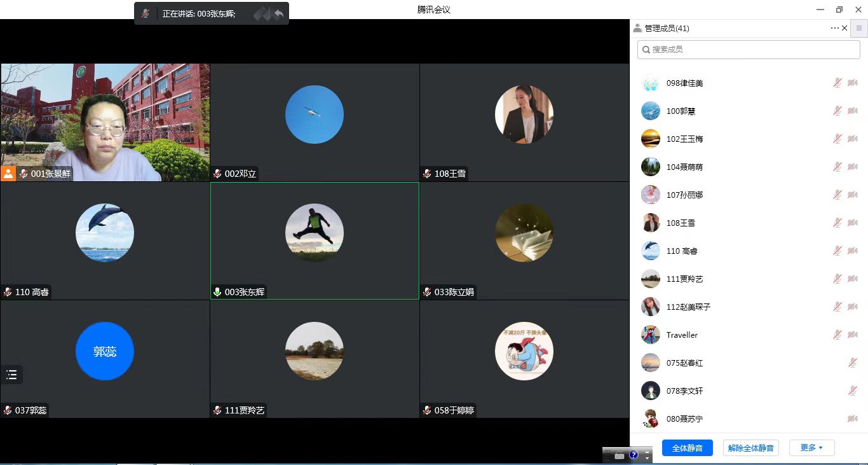The height and width of the screenshot is (465, 868).
Task: Select member 112赵美琛子 in the list
Action: (x=688, y=307)
